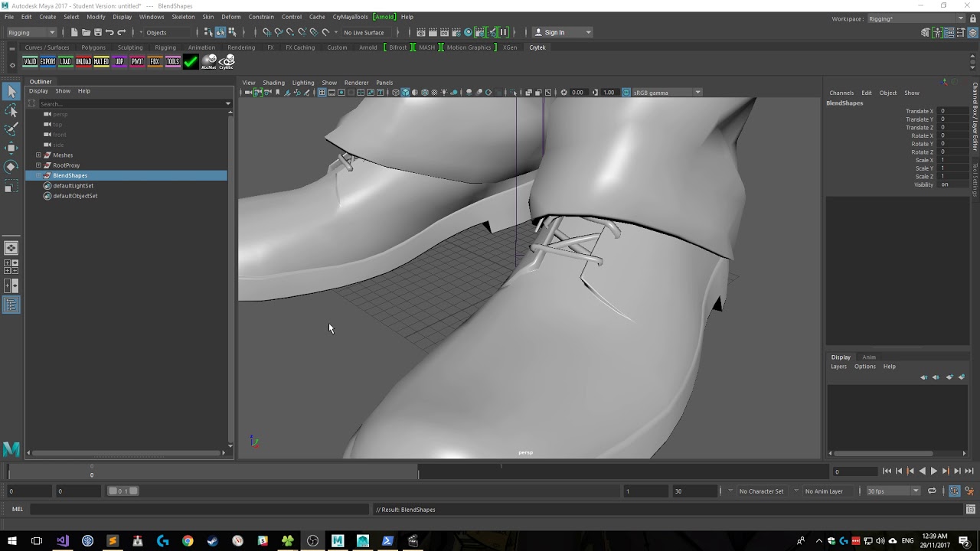Toggle playback loop mode
The width and height of the screenshot is (980, 551).
[x=932, y=491]
